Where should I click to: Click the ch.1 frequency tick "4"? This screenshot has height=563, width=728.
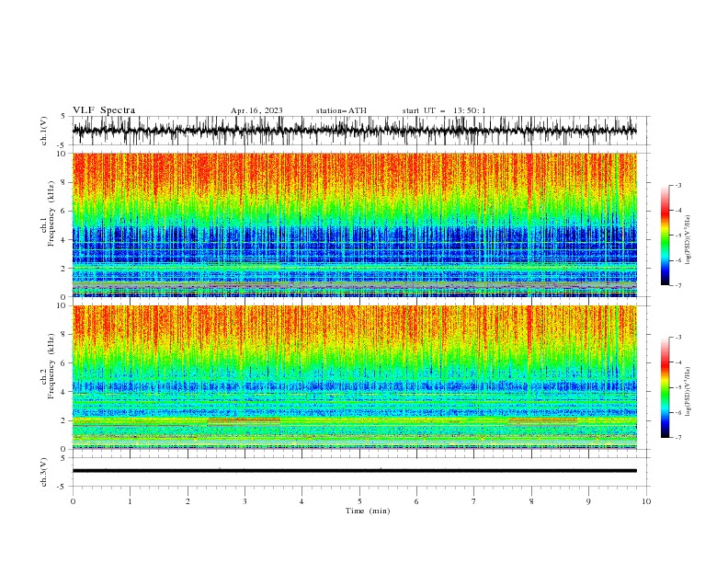[63, 240]
